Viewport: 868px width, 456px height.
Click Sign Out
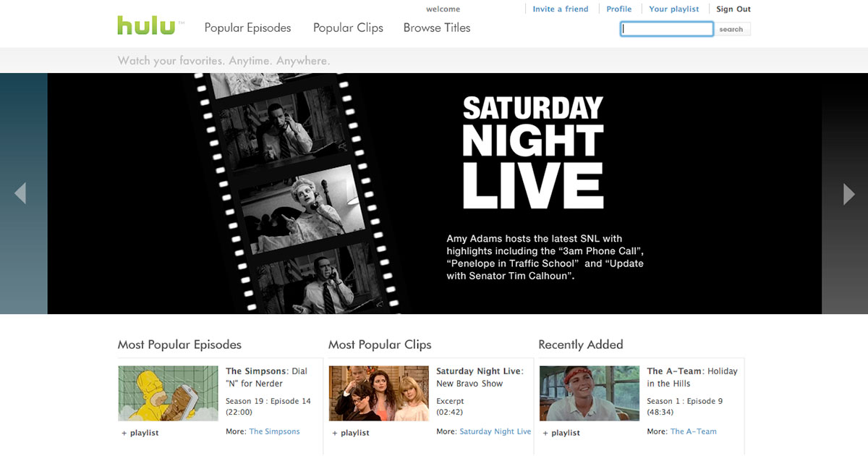pyautogui.click(x=733, y=9)
